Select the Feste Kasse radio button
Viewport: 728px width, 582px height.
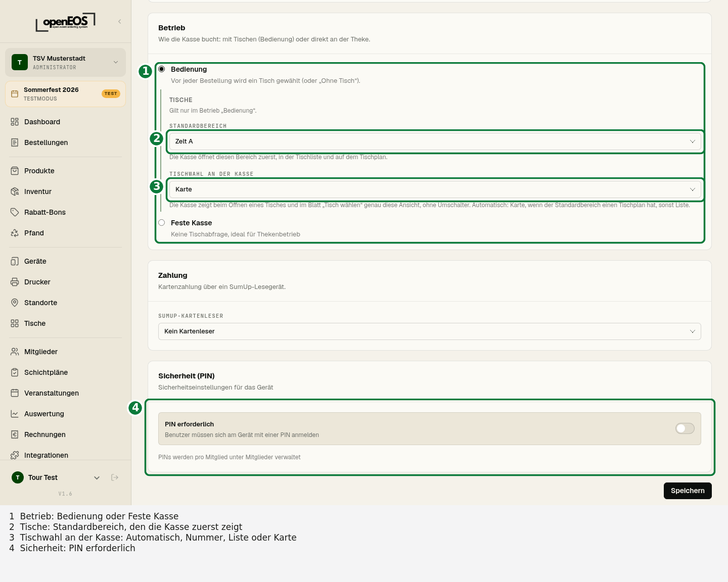[x=162, y=223]
